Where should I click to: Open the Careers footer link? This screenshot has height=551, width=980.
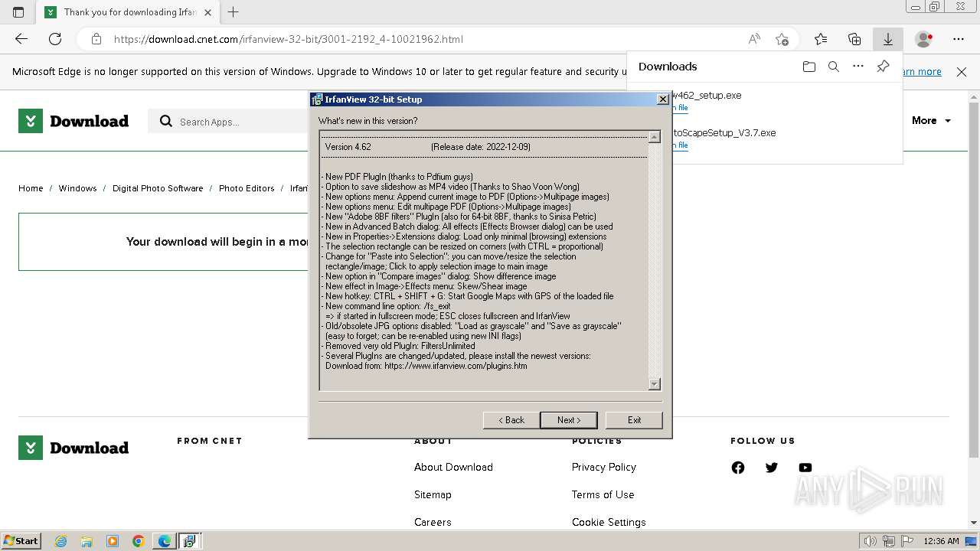433,523
